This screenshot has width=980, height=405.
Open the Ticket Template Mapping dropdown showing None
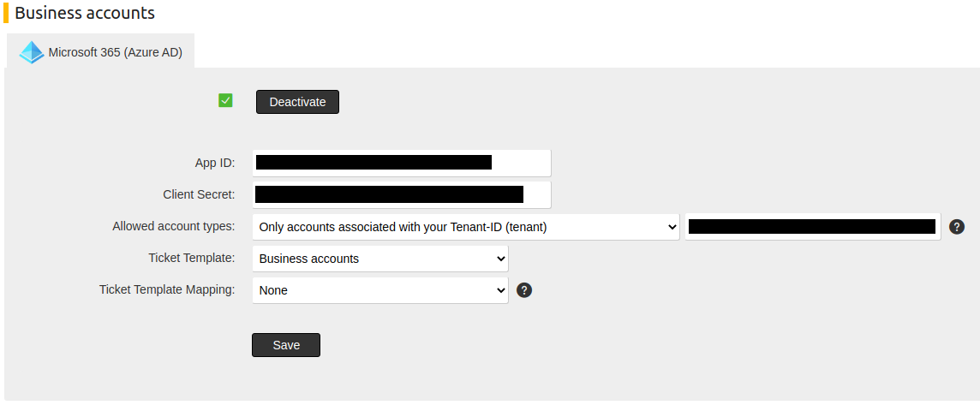380,290
